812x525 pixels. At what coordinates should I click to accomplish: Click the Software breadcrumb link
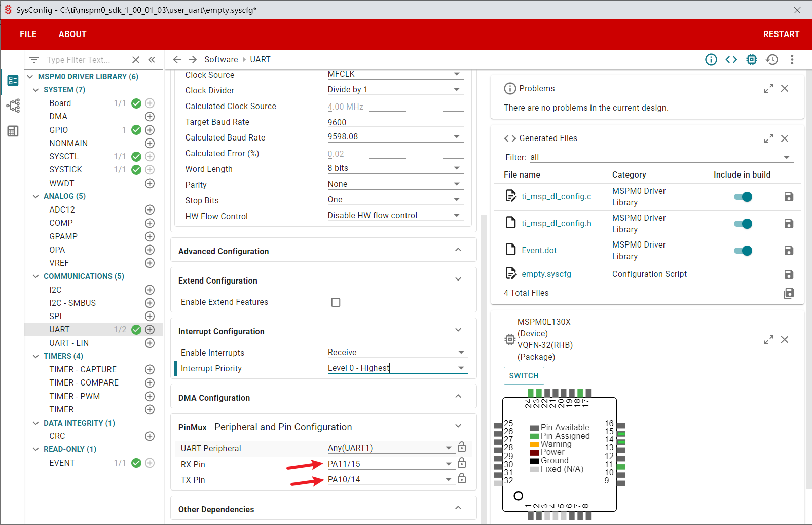coord(221,60)
